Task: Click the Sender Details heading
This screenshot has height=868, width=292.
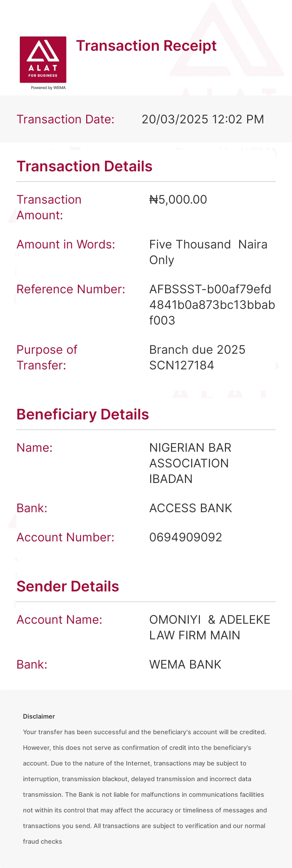Action: pos(68,587)
